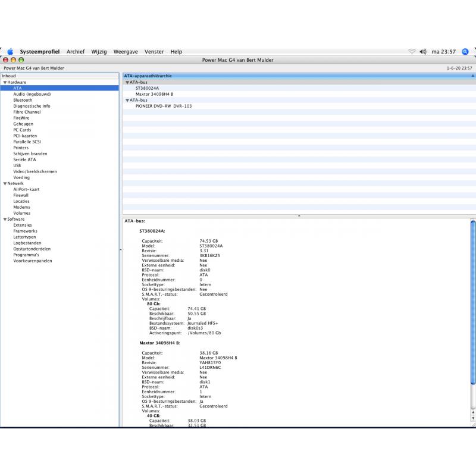Select Voorkeurenpanelen
Viewport: 476px width, 476px height.
tap(33, 261)
